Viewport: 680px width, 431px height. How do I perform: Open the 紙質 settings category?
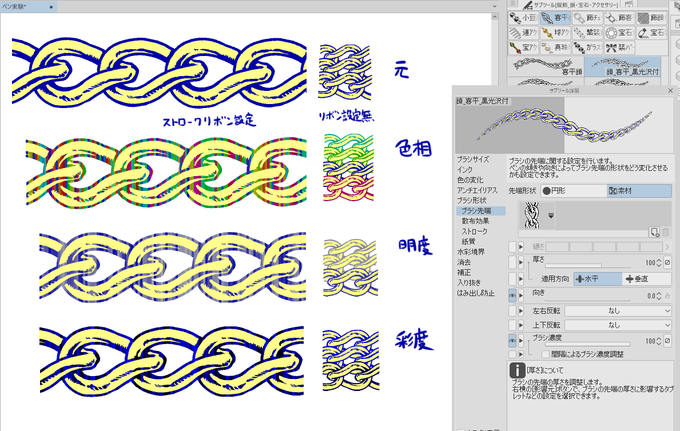pos(468,242)
